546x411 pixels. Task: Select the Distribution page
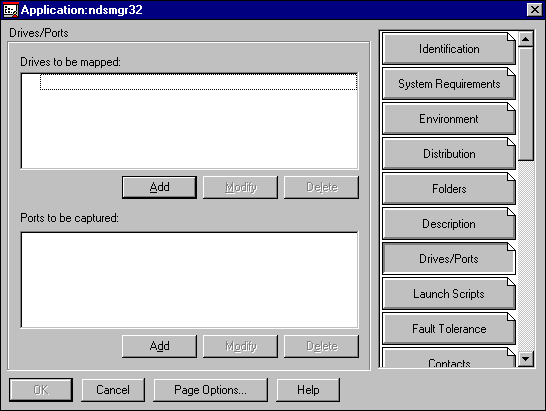coord(448,154)
